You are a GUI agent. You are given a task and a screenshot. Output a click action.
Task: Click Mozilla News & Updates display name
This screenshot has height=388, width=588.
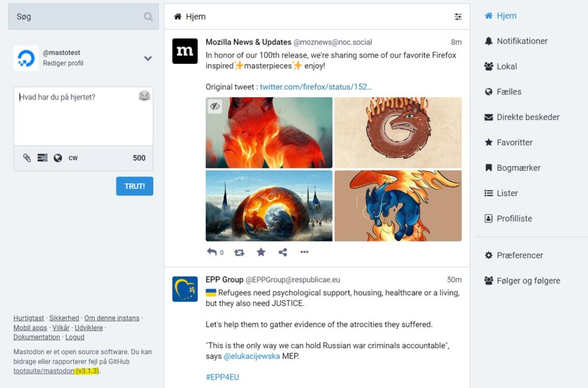(248, 42)
